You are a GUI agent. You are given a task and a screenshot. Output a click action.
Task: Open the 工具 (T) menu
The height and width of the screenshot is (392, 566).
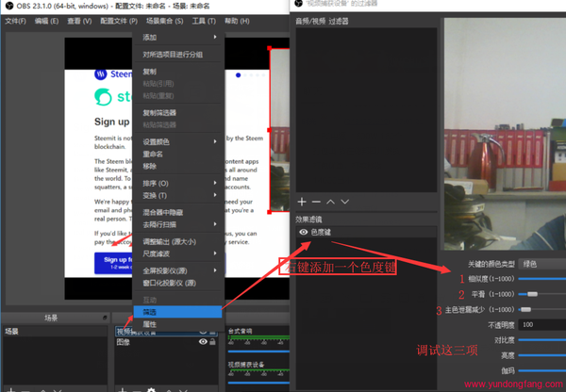[203, 21]
